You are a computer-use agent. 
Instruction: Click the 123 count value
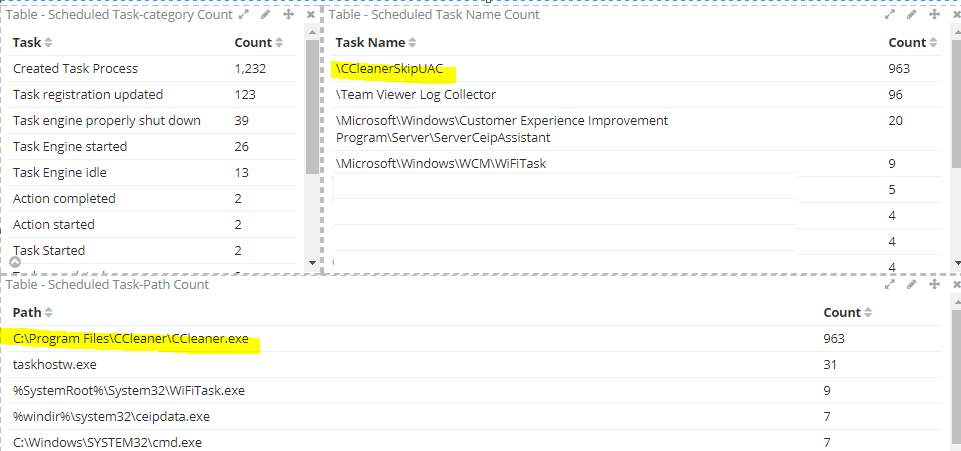point(245,95)
